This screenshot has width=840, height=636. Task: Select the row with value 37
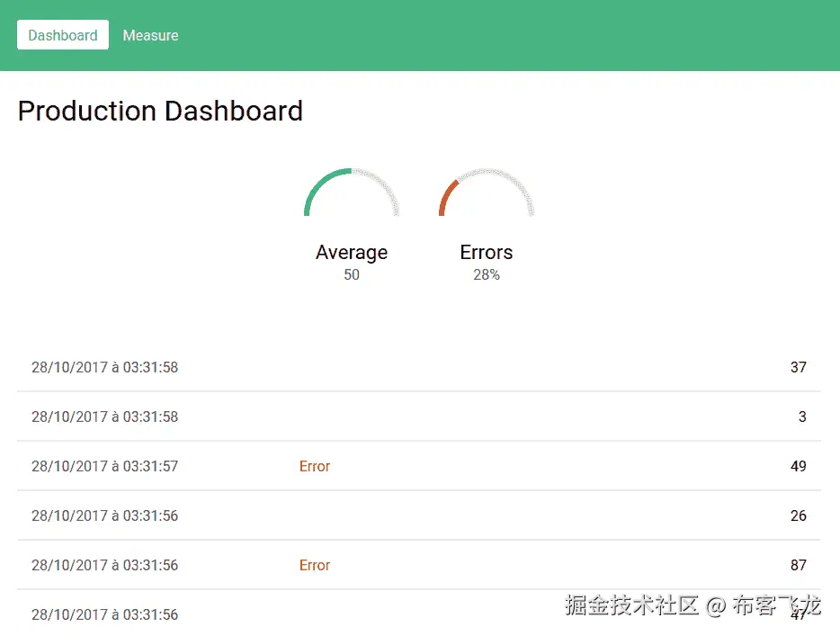pyautogui.click(x=419, y=367)
